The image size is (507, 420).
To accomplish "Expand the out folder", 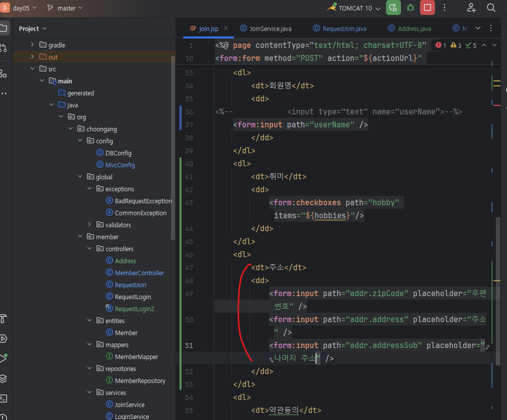I will (32, 56).
